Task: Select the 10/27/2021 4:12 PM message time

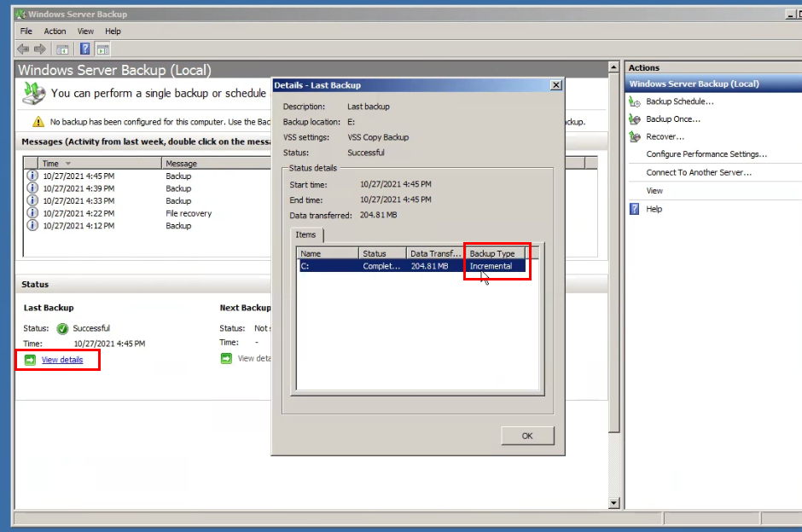Action: pos(78,225)
